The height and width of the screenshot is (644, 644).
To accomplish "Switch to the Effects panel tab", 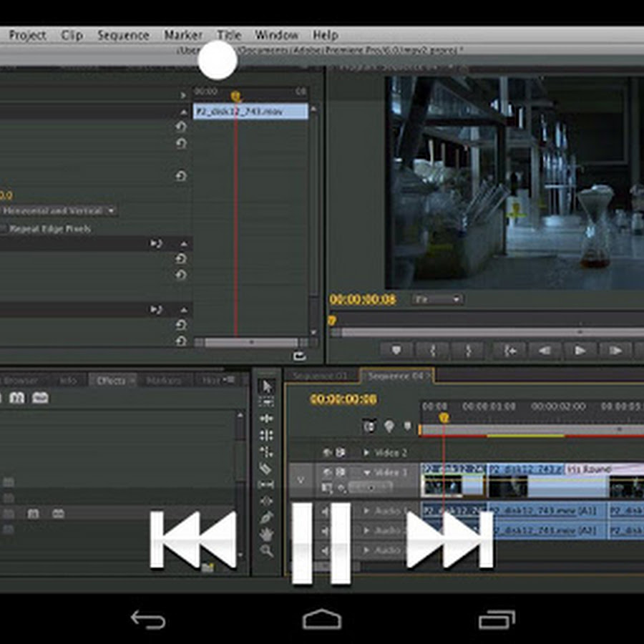I will tap(111, 381).
